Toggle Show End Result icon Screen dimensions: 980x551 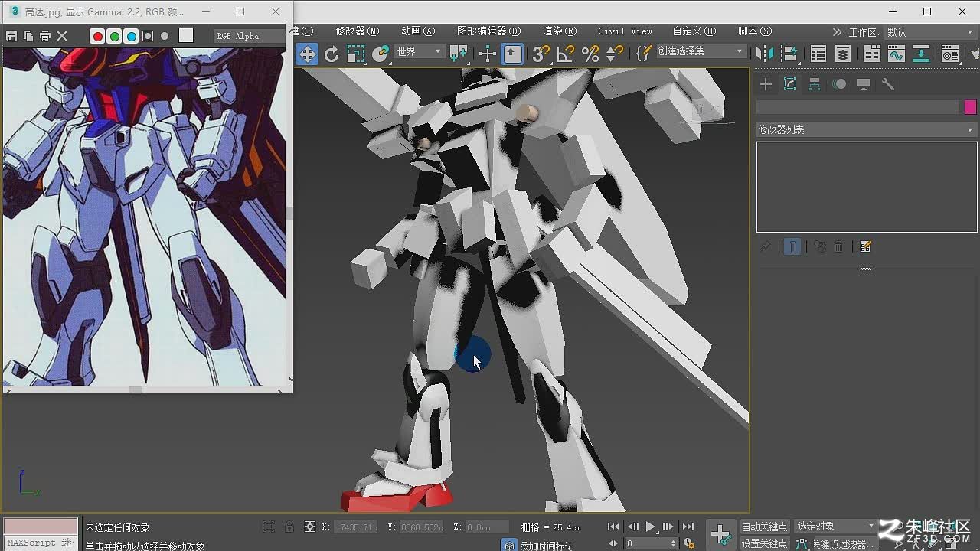pos(792,246)
